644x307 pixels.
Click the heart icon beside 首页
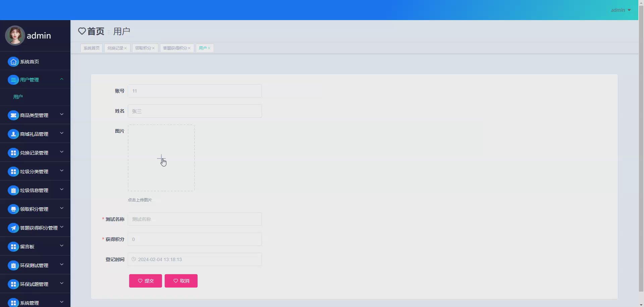coord(82,31)
